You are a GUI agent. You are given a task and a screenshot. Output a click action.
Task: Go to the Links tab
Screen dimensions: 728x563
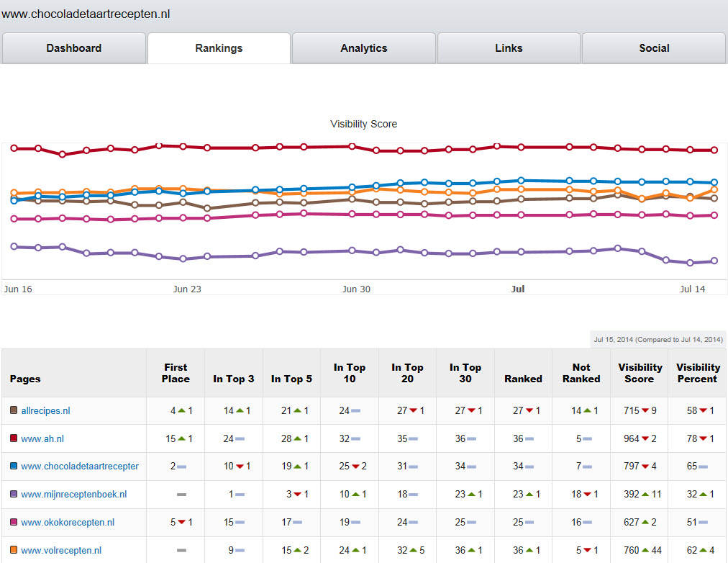[x=509, y=48]
